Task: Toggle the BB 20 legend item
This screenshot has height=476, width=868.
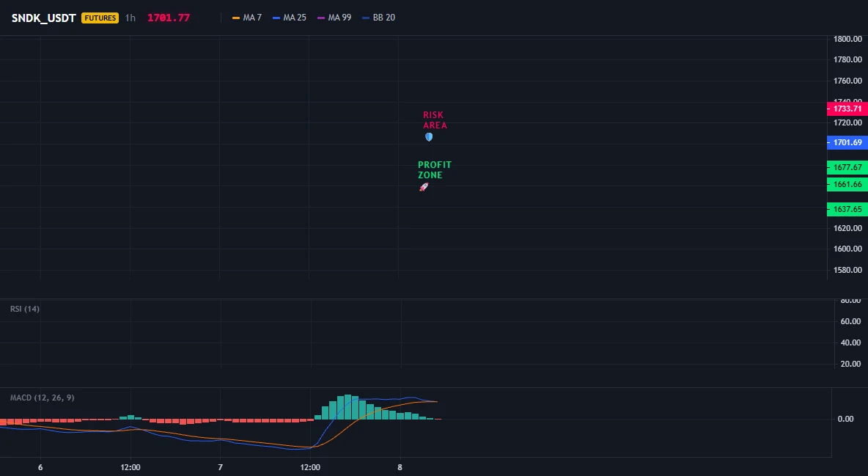Action: pos(378,18)
